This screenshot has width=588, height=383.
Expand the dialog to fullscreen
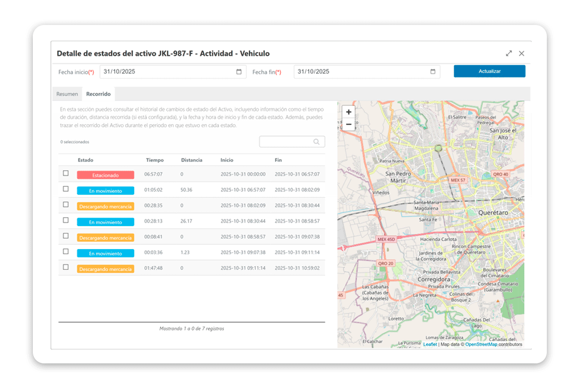tap(509, 53)
